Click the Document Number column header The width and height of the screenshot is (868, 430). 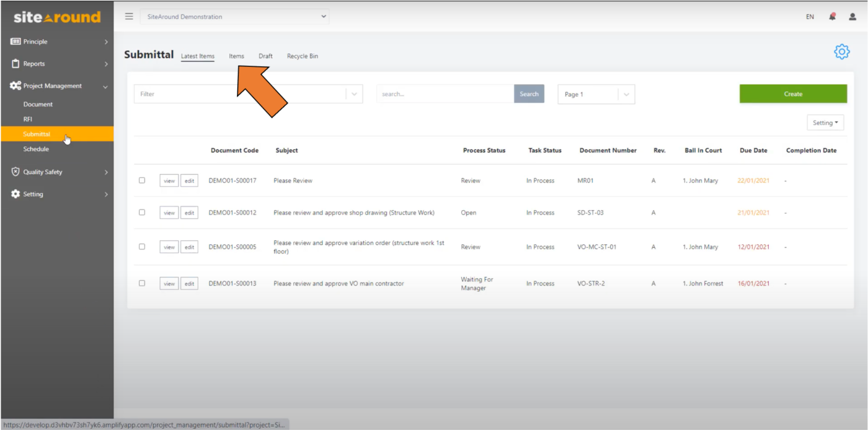[608, 151]
